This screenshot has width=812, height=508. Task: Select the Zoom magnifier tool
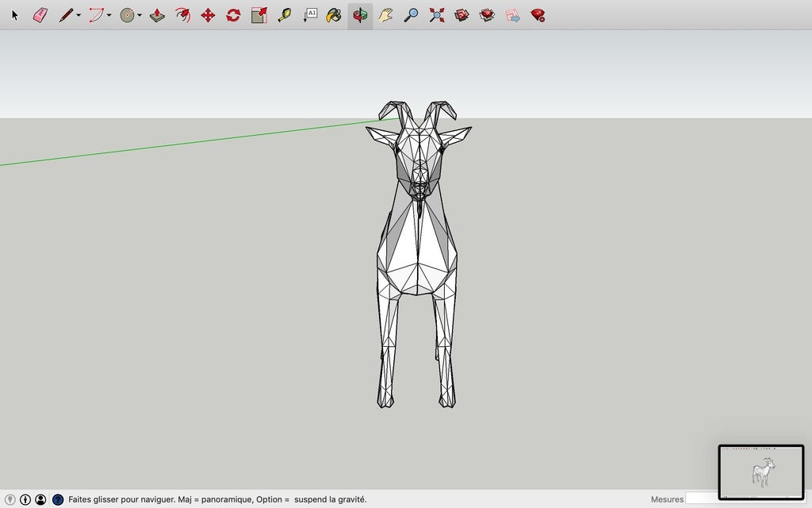[x=410, y=14]
